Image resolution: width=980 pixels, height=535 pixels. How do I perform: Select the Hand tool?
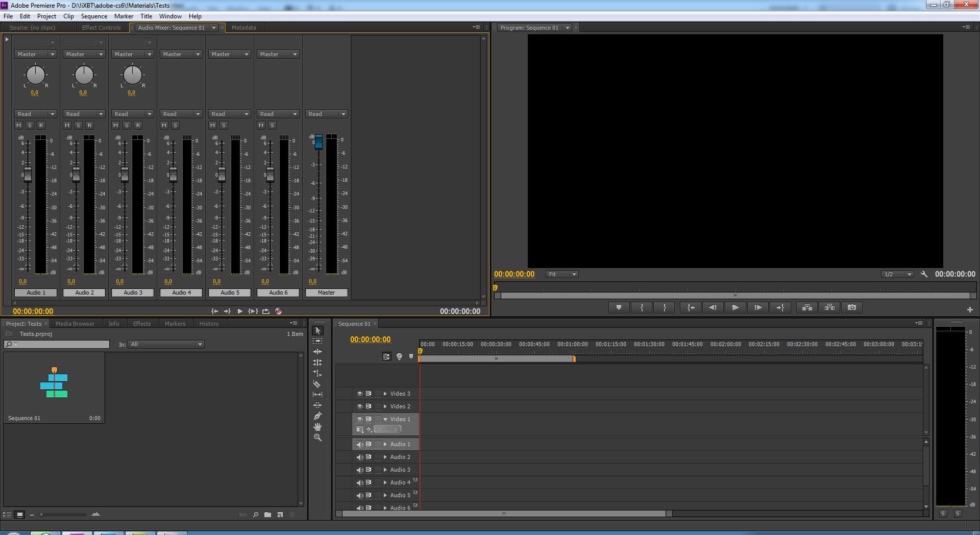(x=317, y=427)
